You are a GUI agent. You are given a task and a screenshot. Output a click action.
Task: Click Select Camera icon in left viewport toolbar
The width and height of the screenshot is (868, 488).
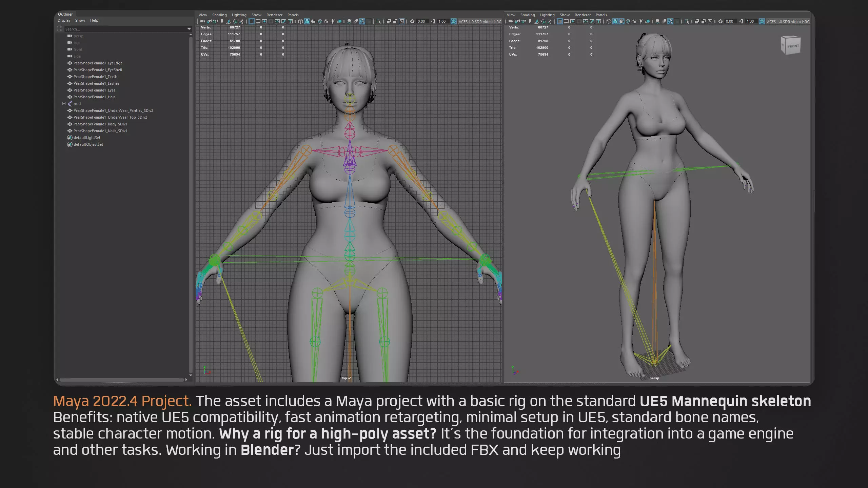point(202,21)
